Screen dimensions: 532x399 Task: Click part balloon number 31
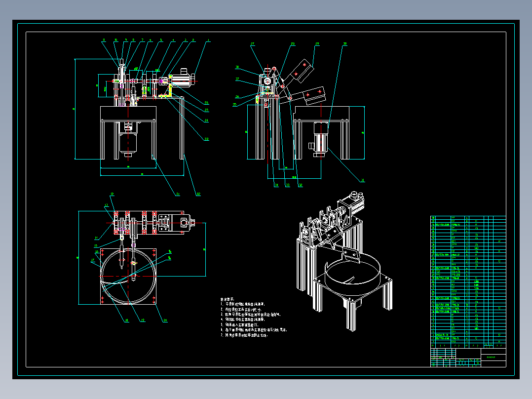[x=362, y=181]
